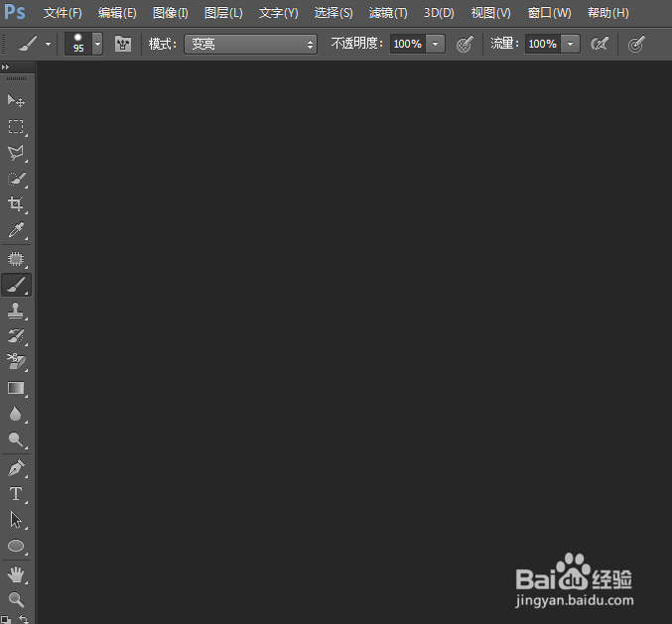Open the 不透明度 opacity slider arrow
This screenshot has width=672, height=624.
point(436,44)
